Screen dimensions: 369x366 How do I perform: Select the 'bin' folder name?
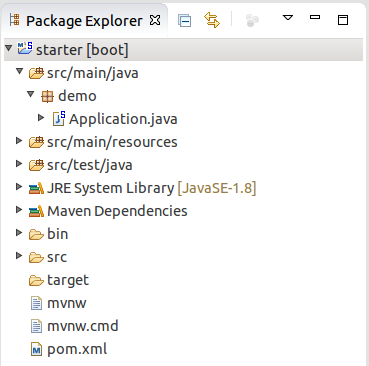click(58, 234)
